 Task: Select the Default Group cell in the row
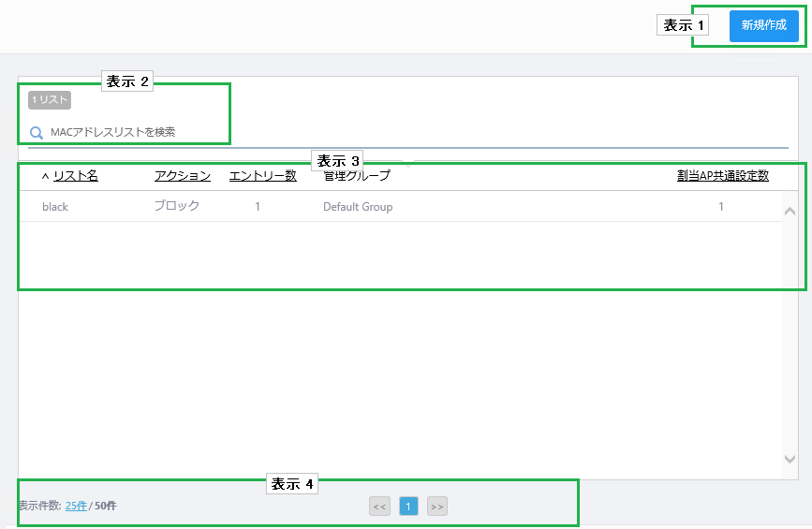[358, 207]
